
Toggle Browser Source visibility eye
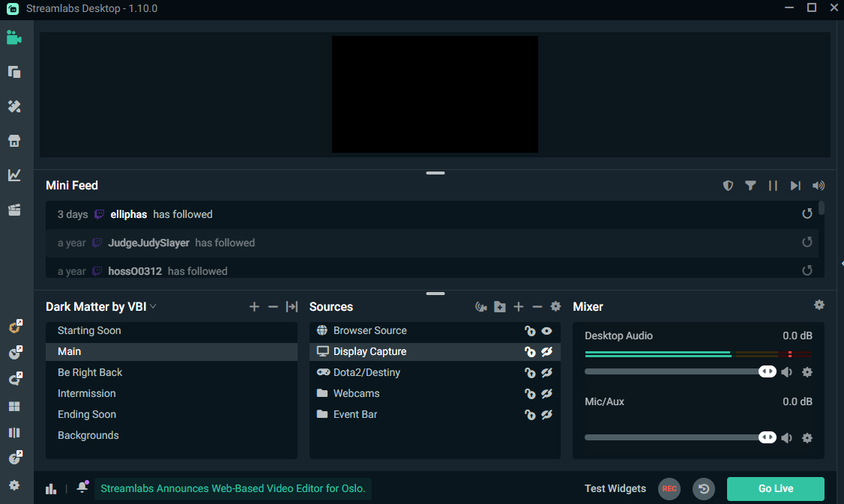[x=547, y=331]
